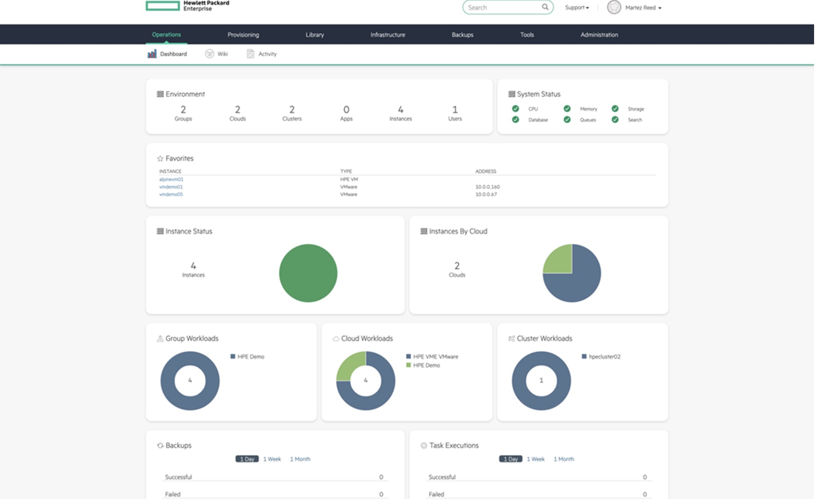This screenshot has height=504, width=817.
Task: Select 1 Week toggle under Backups
Action: (x=272, y=459)
